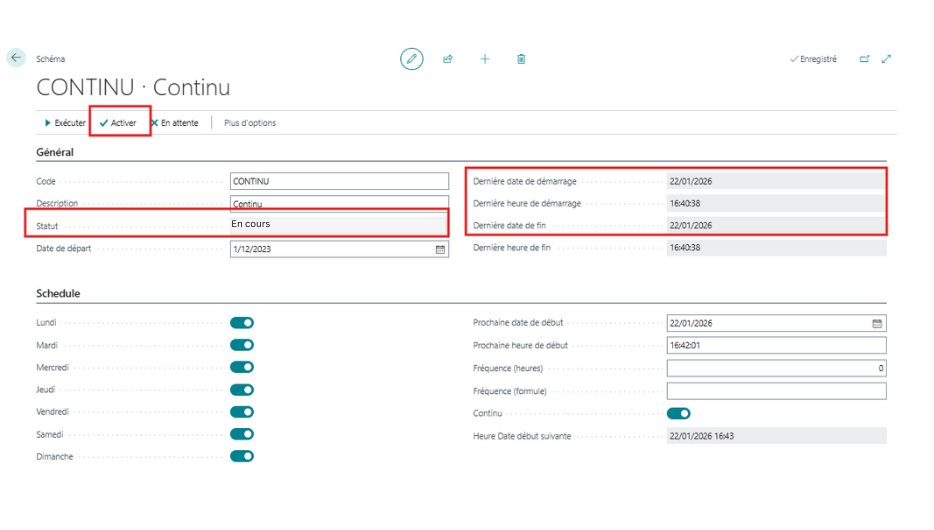Screen dimensions: 934x530
Task: Click the pencil edit icon
Action: click(x=411, y=59)
